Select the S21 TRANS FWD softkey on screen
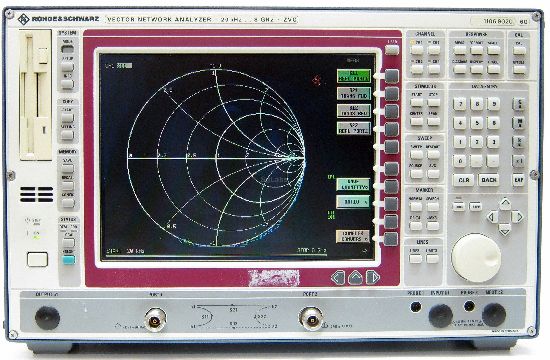Screen dimensions: 550x360 coord(354,93)
